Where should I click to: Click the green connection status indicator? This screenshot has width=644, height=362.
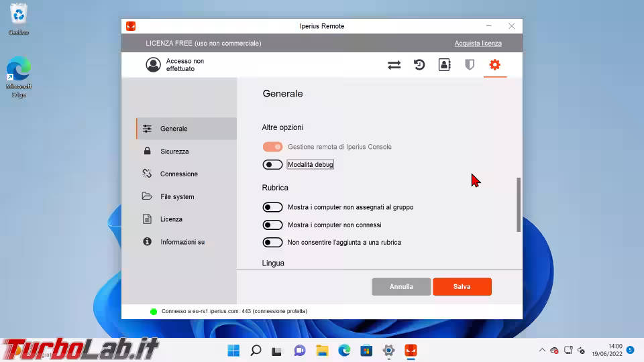click(x=154, y=312)
